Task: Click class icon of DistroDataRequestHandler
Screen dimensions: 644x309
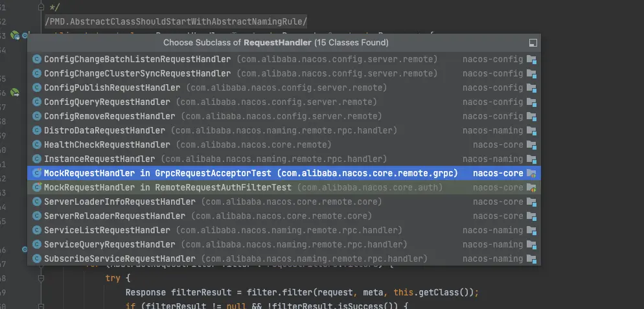Action: click(x=37, y=131)
